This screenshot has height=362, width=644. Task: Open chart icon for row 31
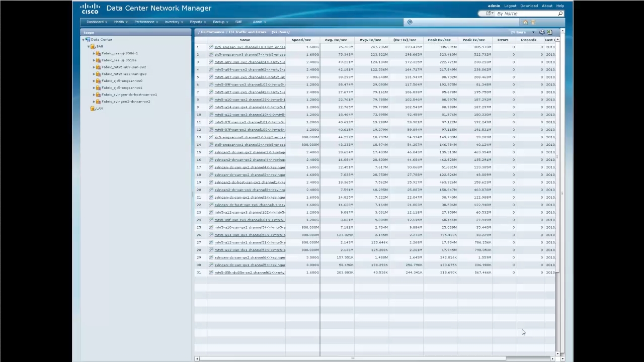[x=211, y=273]
